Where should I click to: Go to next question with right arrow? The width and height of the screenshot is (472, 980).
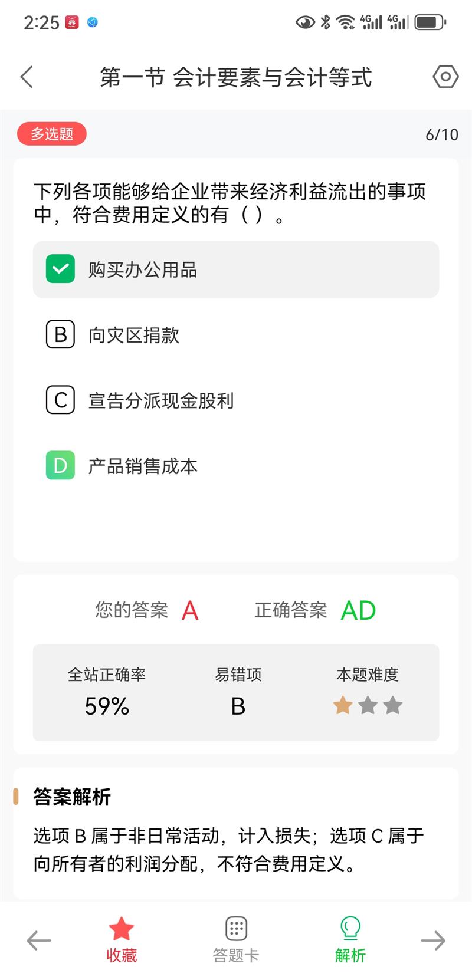click(x=432, y=940)
